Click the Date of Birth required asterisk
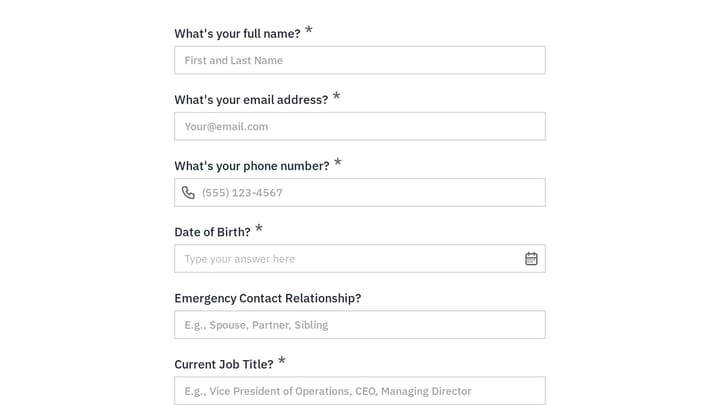 pyautogui.click(x=259, y=228)
